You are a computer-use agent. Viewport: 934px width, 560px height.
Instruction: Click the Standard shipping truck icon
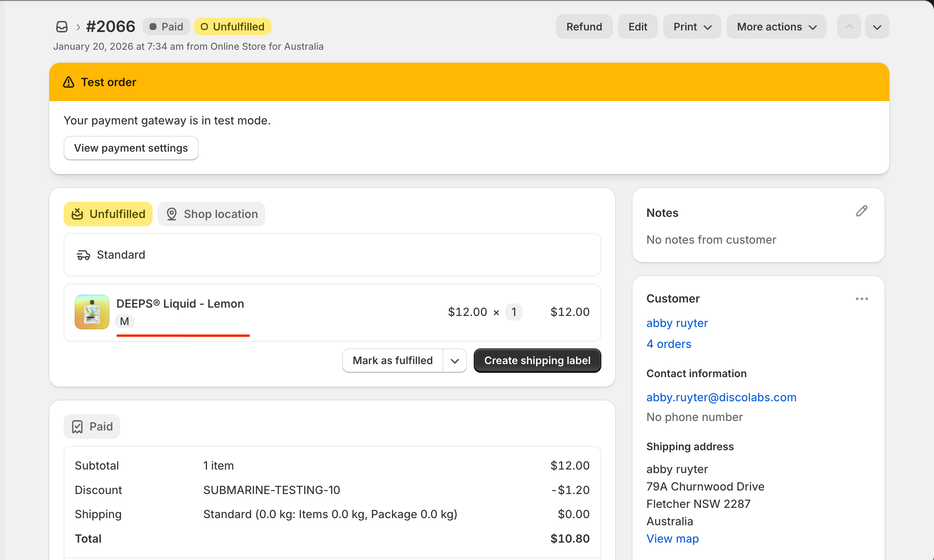tap(83, 255)
